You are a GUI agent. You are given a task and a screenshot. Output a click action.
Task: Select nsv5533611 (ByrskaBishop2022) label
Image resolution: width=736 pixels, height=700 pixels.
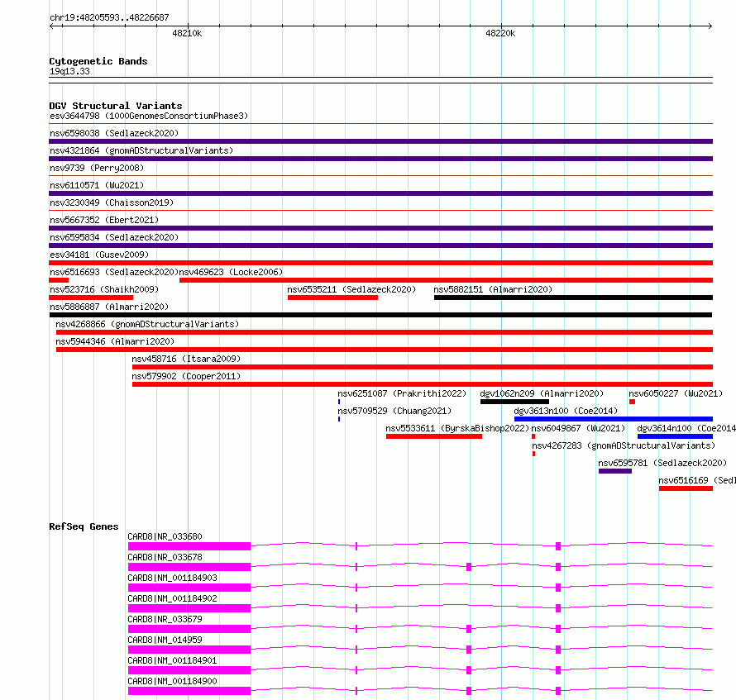click(457, 428)
